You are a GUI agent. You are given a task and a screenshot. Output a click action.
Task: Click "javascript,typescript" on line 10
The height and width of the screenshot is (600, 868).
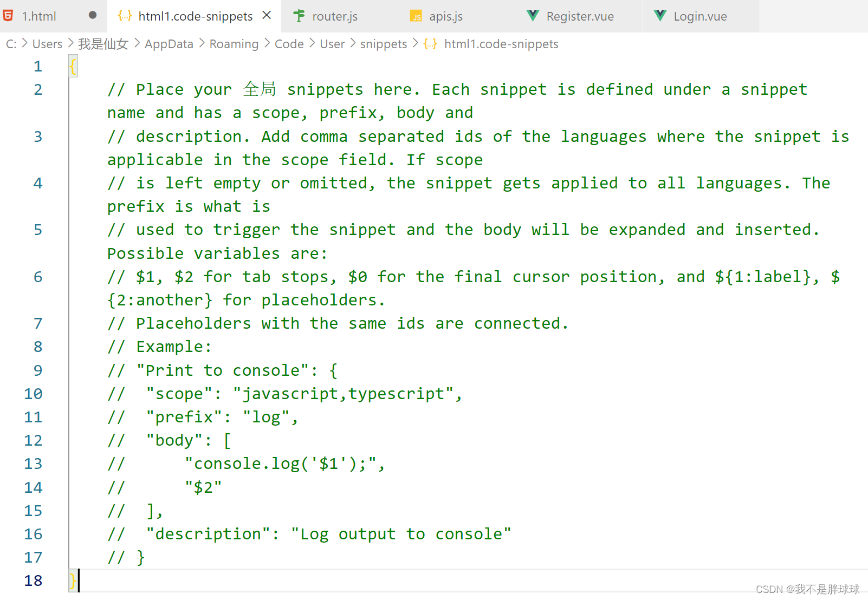[x=348, y=394]
